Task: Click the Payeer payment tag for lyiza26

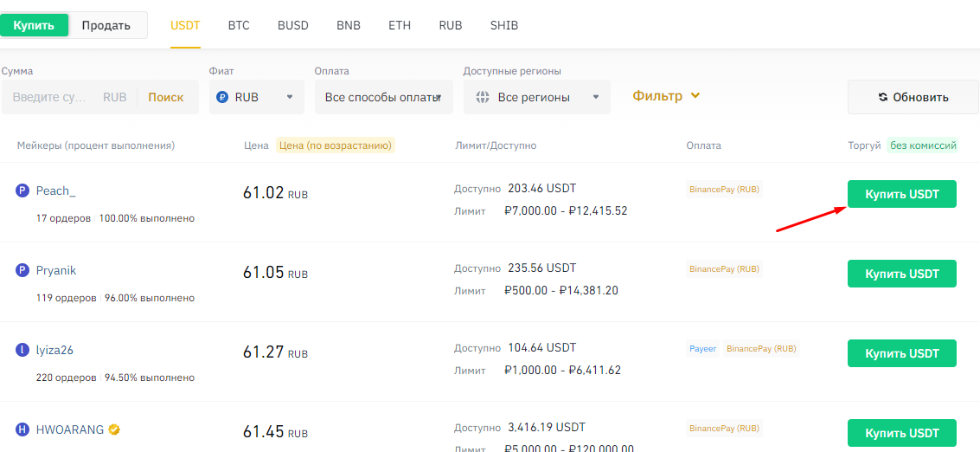Action: coord(703,348)
